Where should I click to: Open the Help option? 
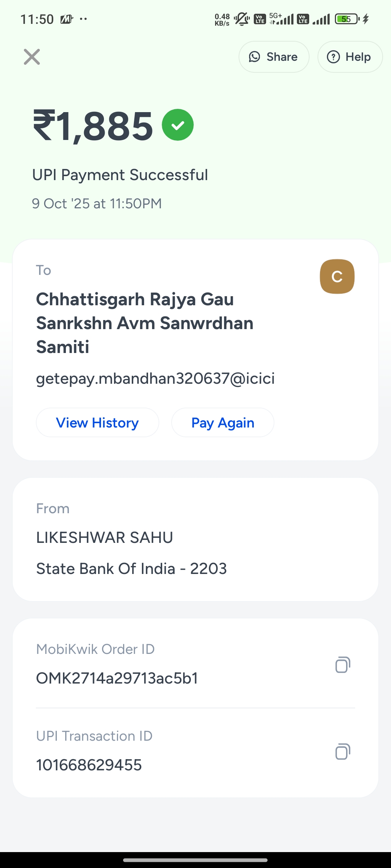tap(350, 57)
